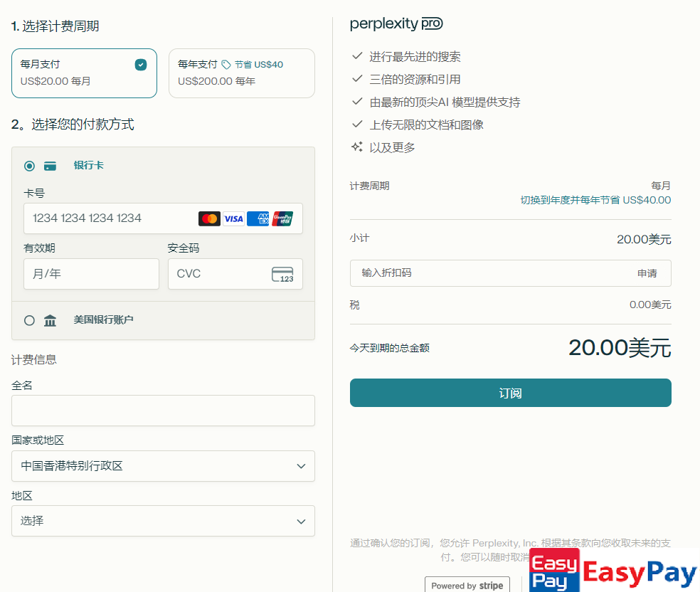Click the sparkle icon beside 以及更多
700x592 pixels.
click(356, 147)
